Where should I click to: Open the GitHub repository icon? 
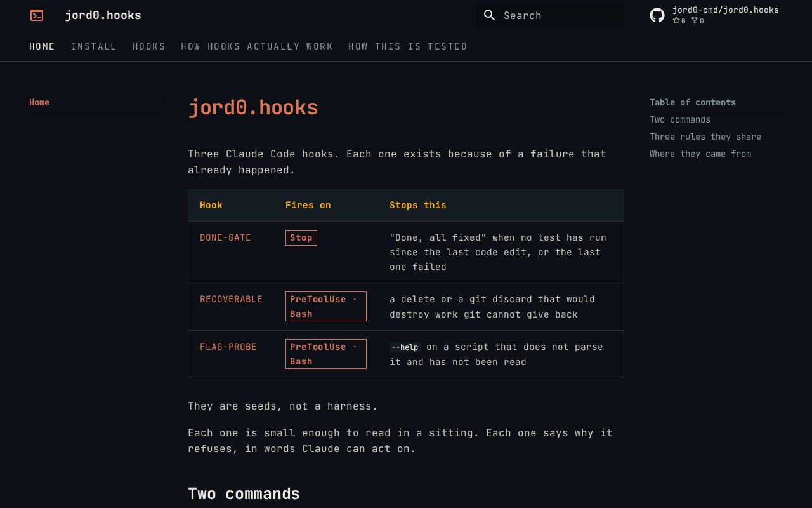[657, 15]
